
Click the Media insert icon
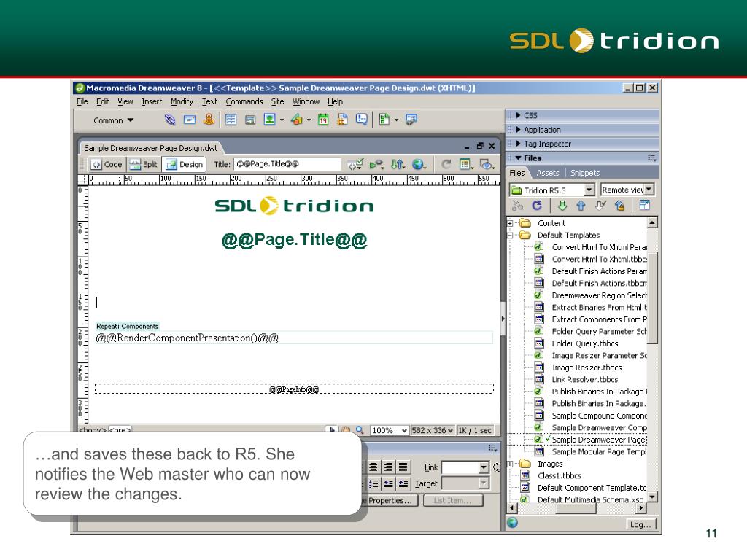(297, 120)
